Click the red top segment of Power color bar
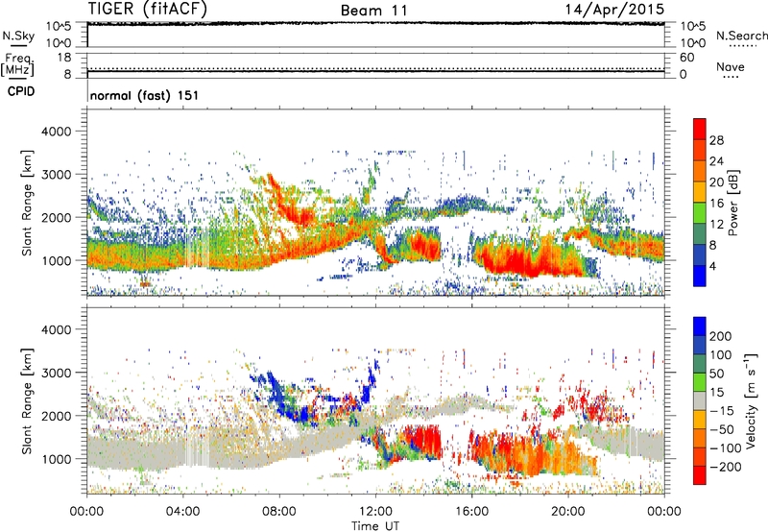768x532 pixels. click(700, 129)
